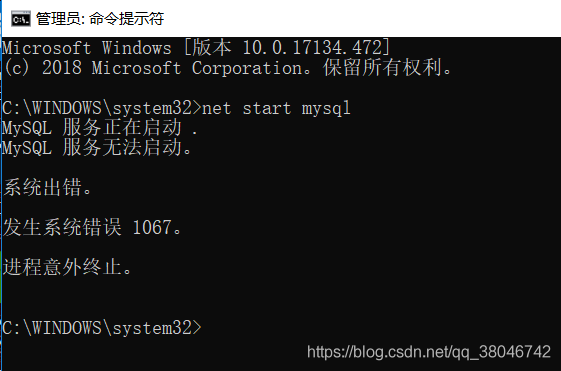Place cursor at the last system32> prompt
This screenshot has height=371, width=561.
tap(102, 328)
